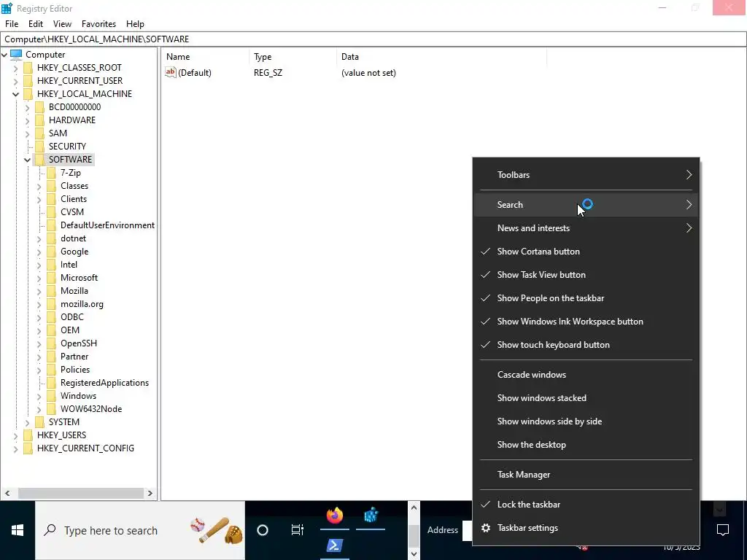This screenshot has width=747, height=560.
Task: Toggle Show Windows Ink Workspace button
Action: (586, 322)
